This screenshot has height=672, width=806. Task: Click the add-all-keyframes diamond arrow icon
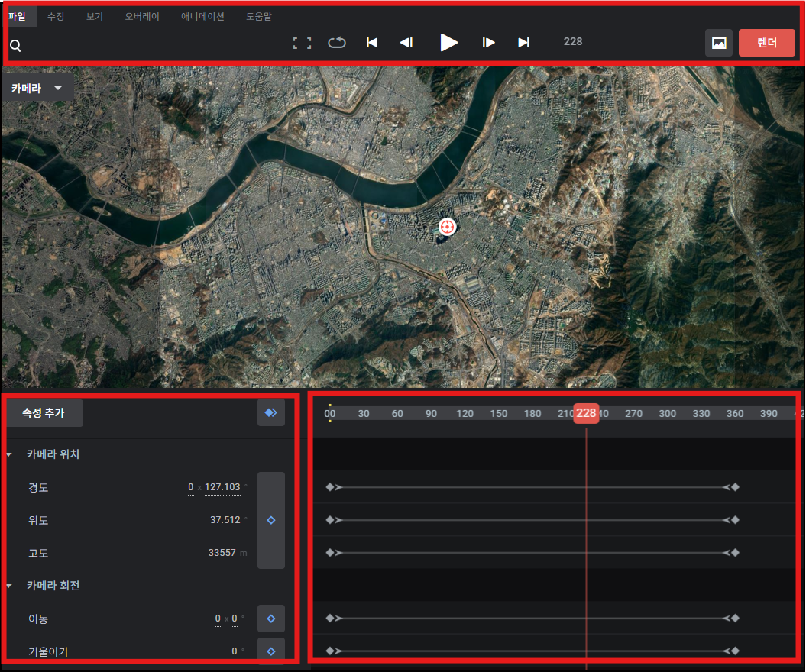(271, 412)
